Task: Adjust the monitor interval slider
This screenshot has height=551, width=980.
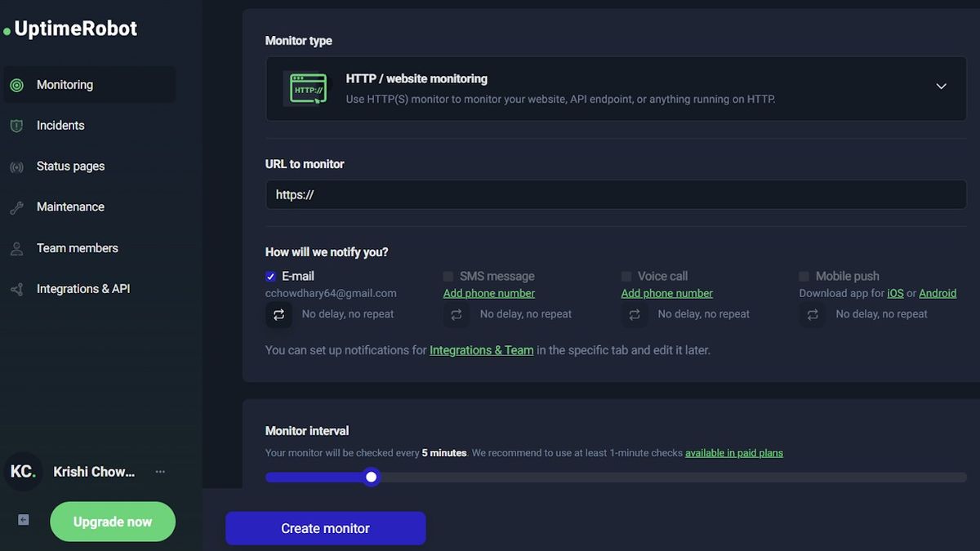Action: pos(372,477)
